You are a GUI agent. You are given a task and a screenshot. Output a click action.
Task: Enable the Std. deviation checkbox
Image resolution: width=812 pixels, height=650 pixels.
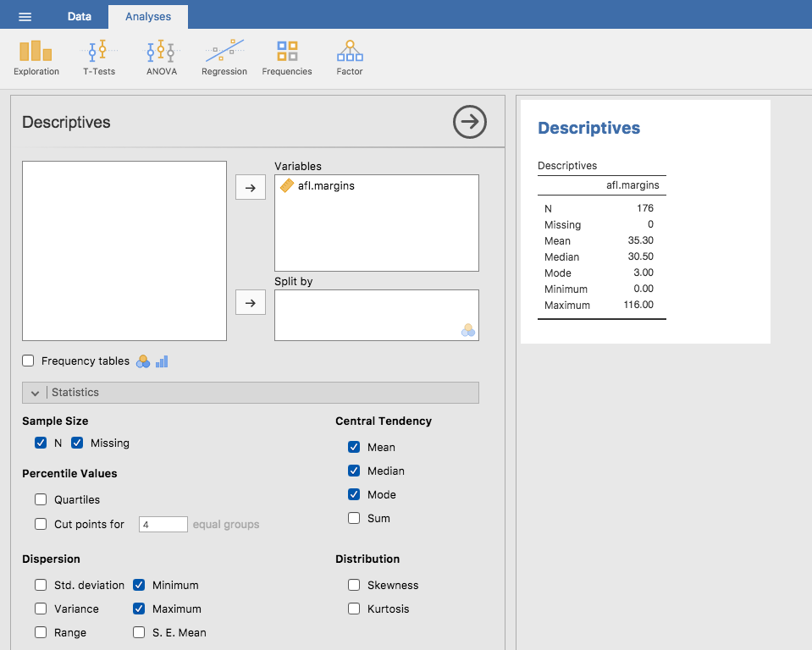[x=41, y=585]
